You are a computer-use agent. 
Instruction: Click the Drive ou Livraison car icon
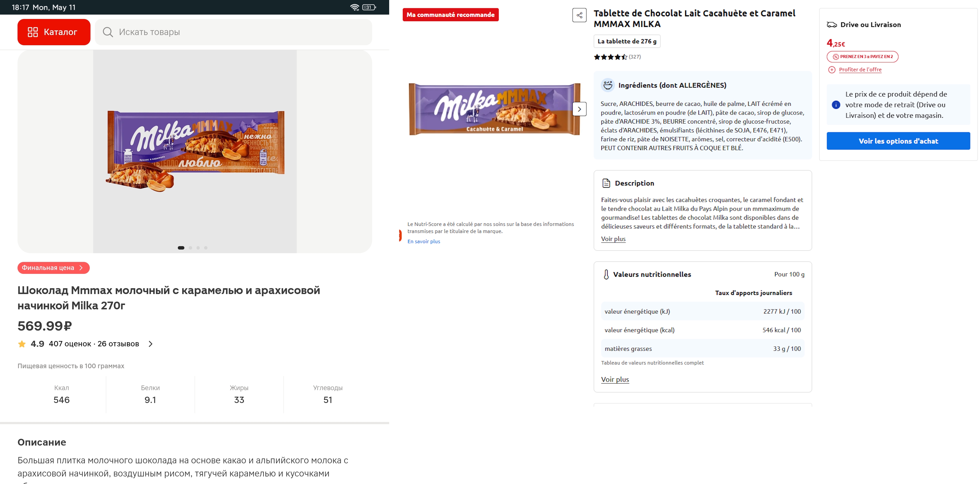click(x=832, y=25)
